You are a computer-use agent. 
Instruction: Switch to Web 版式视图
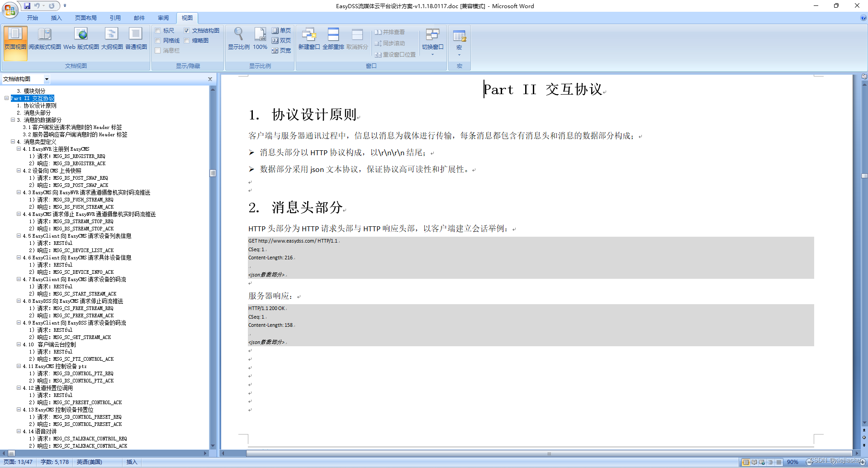pos(81,38)
